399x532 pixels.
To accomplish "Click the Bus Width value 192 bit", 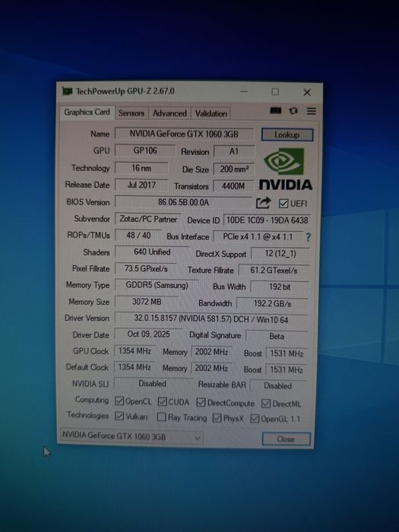I will click(x=280, y=287).
